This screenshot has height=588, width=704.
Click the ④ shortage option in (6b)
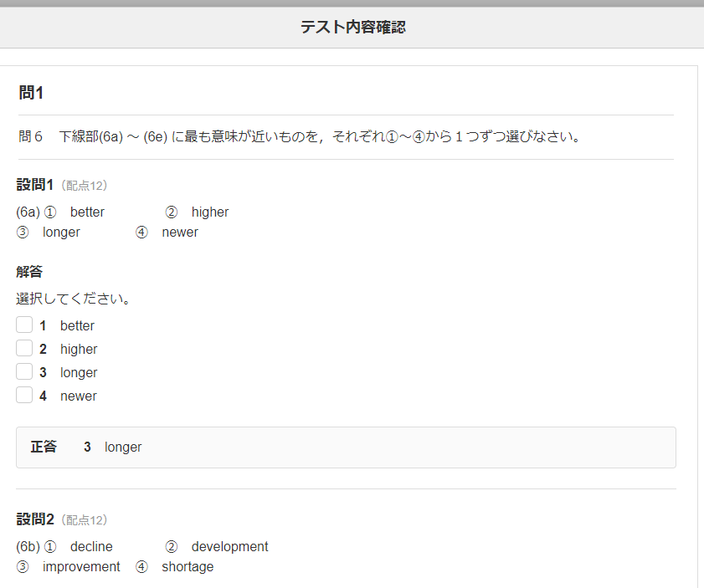pyautogui.click(x=176, y=567)
